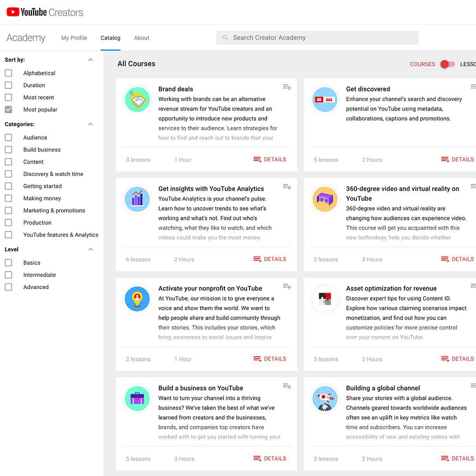This screenshot has height=476, width=476.
Task: Click the search magnifier icon
Action: tap(225, 37)
